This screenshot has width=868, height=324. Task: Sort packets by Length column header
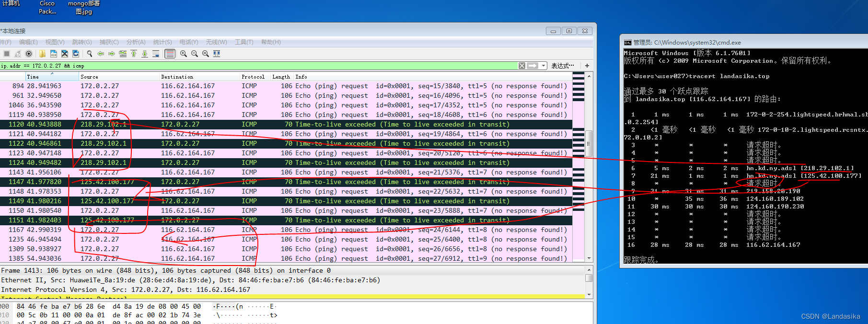281,77
